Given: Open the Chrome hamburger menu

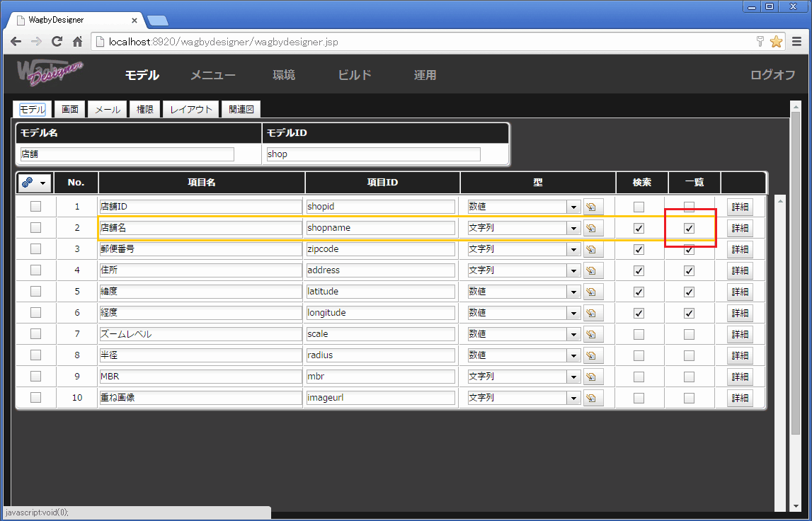Looking at the screenshot, I should [x=796, y=42].
